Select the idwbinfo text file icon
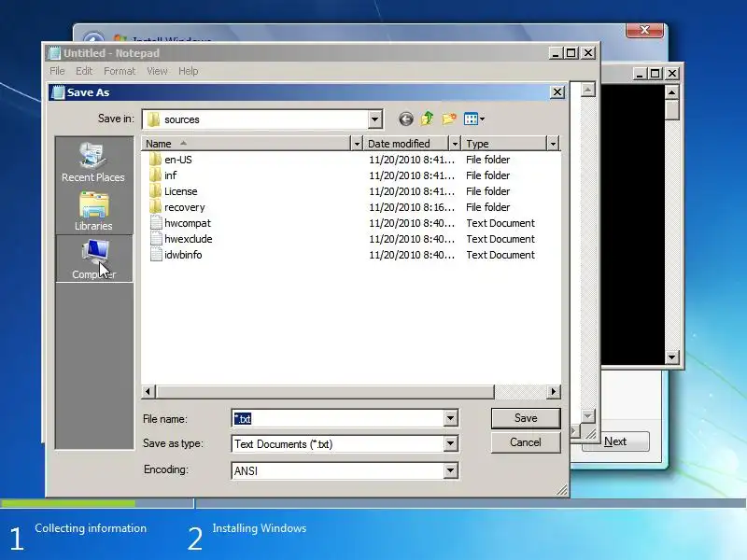 pyautogui.click(x=156, y=255)
